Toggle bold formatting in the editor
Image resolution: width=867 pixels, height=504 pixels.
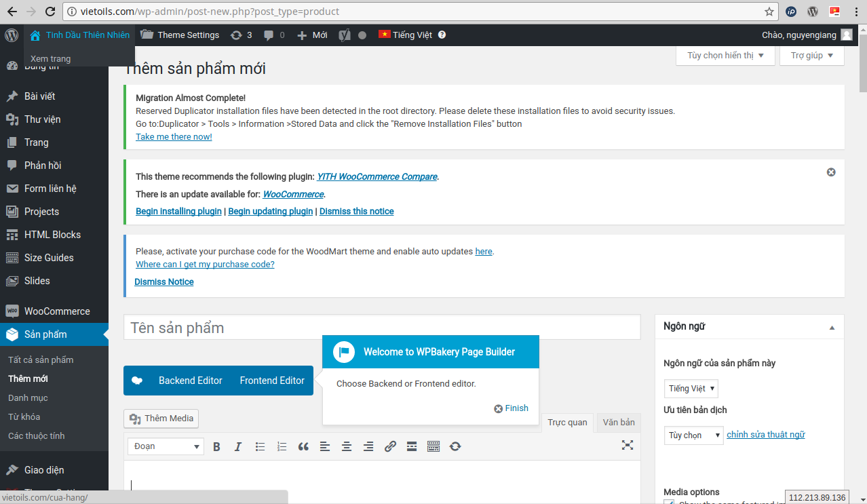[217, 446]
